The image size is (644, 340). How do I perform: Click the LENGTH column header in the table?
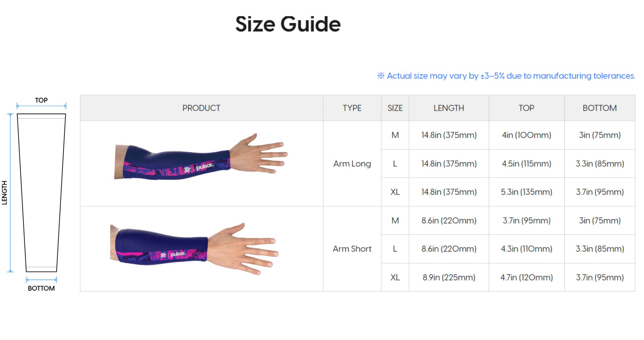click(x=449, y=108)
